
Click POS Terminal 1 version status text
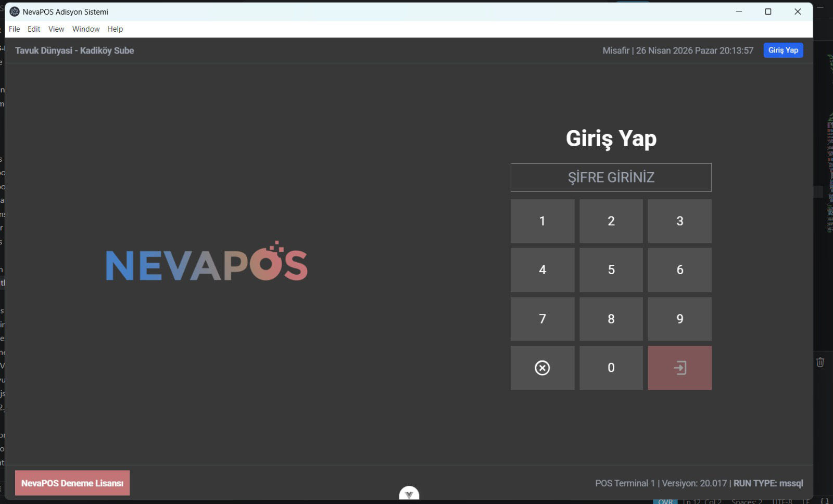[699, 483]
